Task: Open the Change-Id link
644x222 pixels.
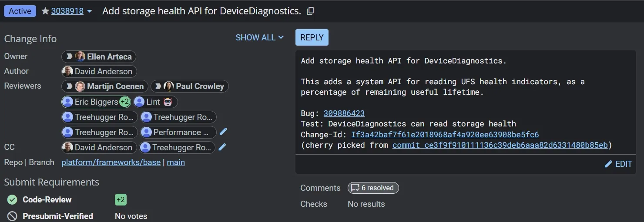Action: tap(445, 134)
